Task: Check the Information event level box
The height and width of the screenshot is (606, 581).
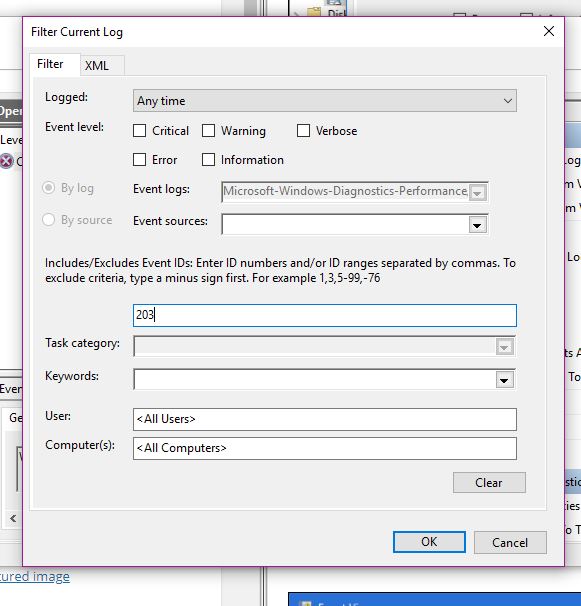Action: point(208,160)
